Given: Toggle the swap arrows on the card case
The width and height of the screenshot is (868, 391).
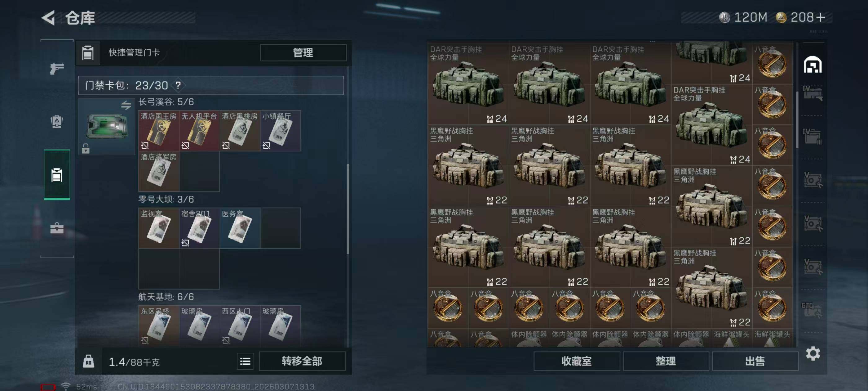Looking at the screenshot, I should (126, 105).
